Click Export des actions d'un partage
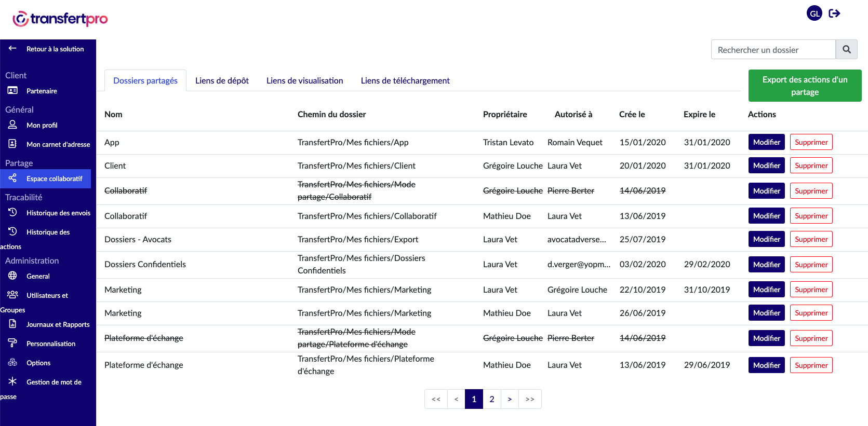The height and width of the screenshot is (426, 868). [x=805, y=86]
